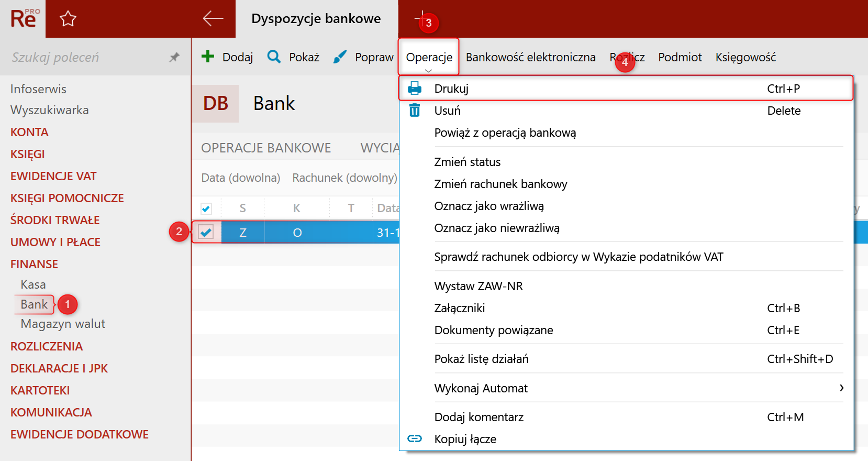Viewport: 868px width, 461px height.
Task: Select Oznacz jako niewrażliwą
Action: (626, 228)
